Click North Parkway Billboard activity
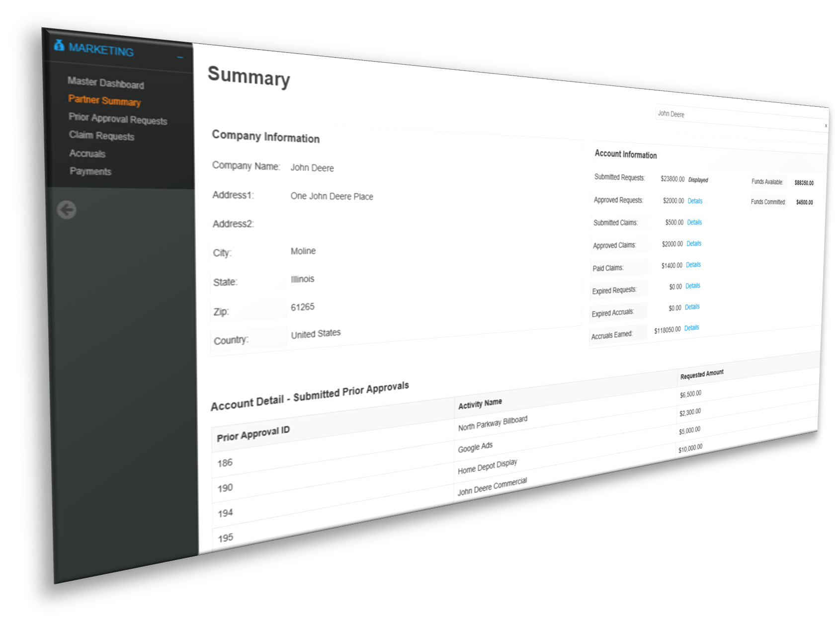 (493, 423)
